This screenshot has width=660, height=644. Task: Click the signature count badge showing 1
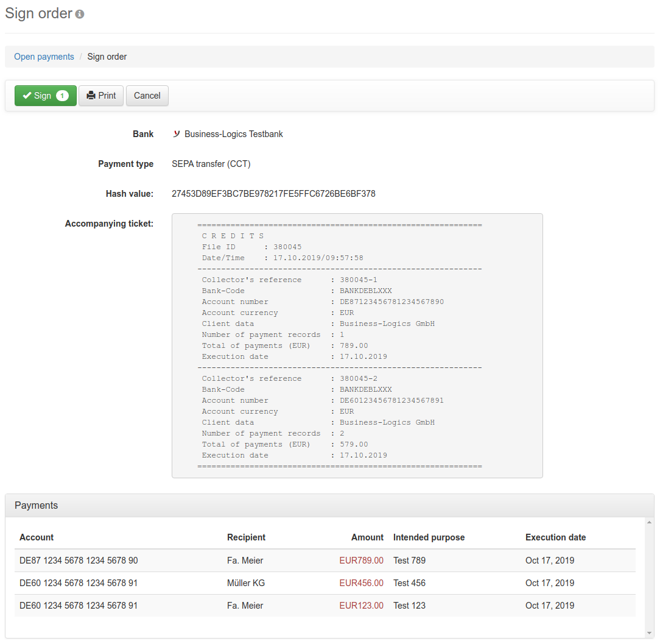point(62,96)
